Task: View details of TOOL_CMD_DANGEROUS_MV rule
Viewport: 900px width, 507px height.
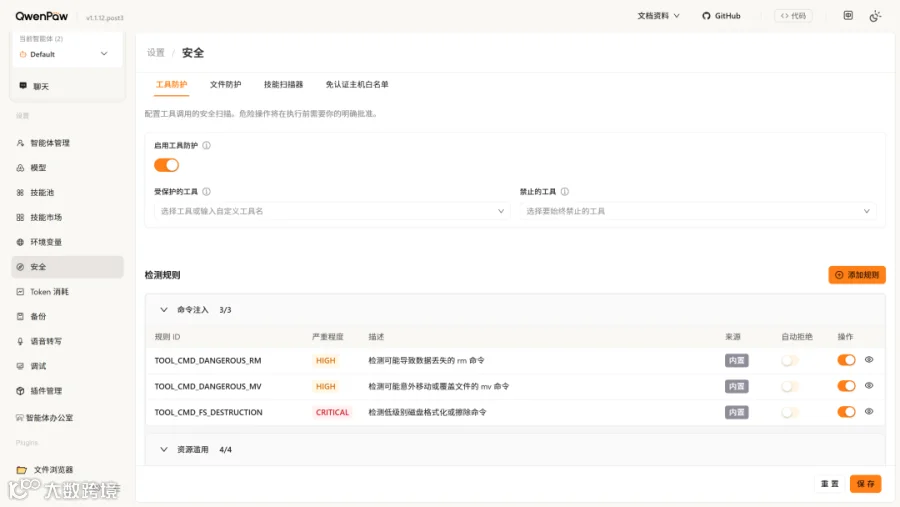Action: click(869, 385)
